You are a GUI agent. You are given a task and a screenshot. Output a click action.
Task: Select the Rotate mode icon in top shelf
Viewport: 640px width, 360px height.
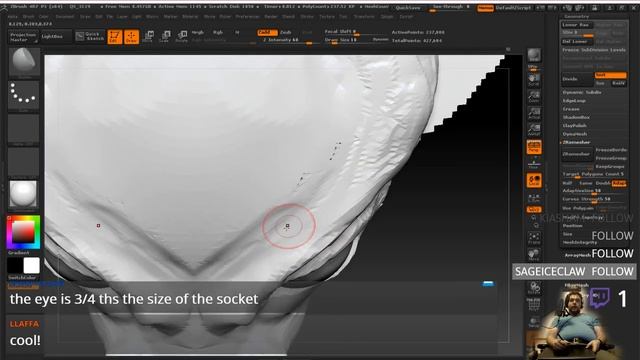pos(182,36)
